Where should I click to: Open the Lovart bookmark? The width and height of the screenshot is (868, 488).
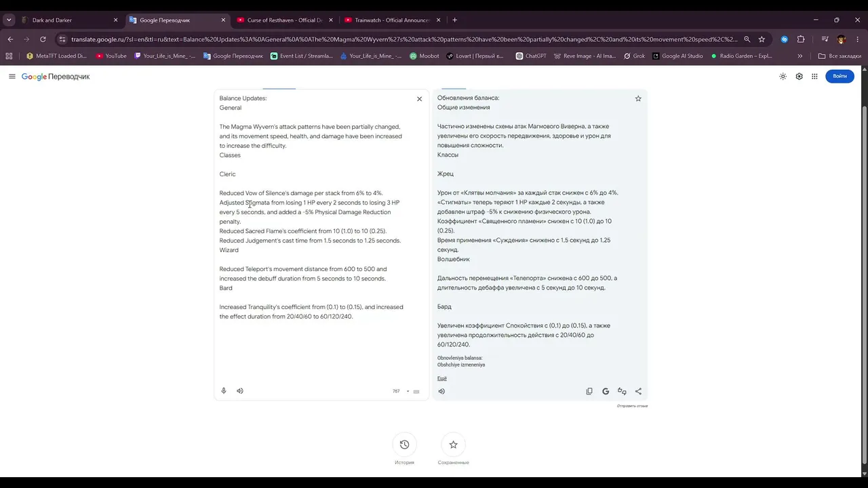[475, 56]
